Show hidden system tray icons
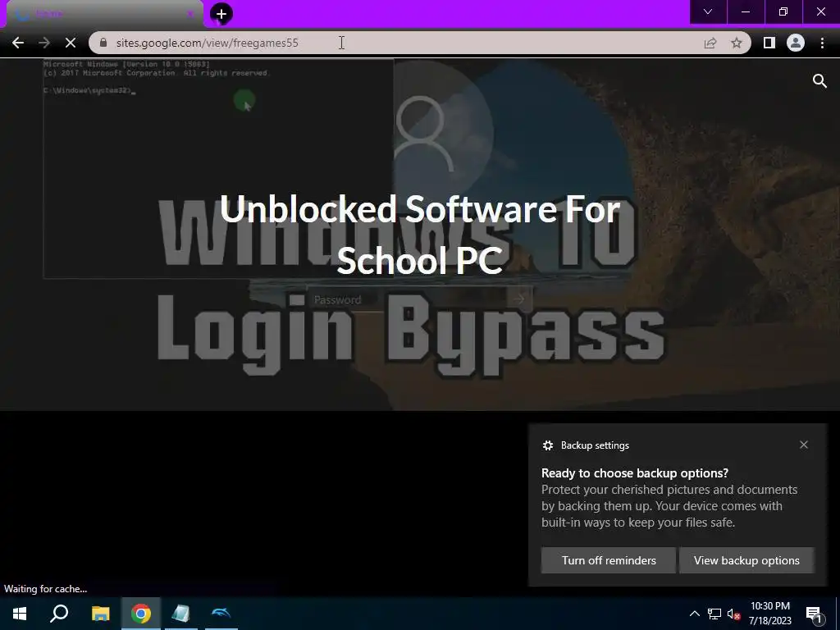This screenshot has width=840, height=630. coord(694,614)
